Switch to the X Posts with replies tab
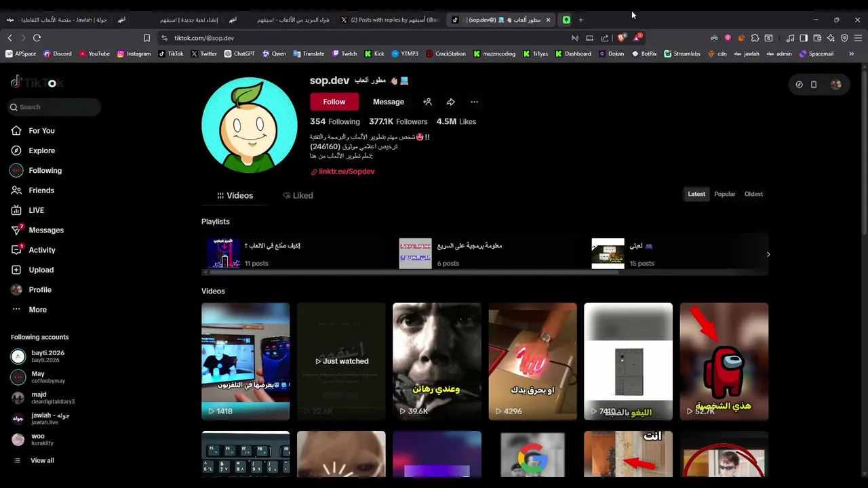Screen dimensions: 868x488 [x=389, y=20]
